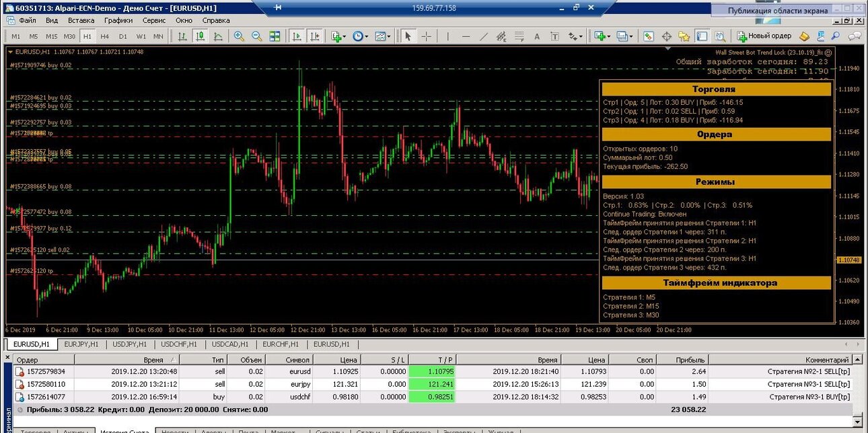Select the crosshair cursor tool
The width and height of the screenshot is (868, 433).
[x=426, y=36]
